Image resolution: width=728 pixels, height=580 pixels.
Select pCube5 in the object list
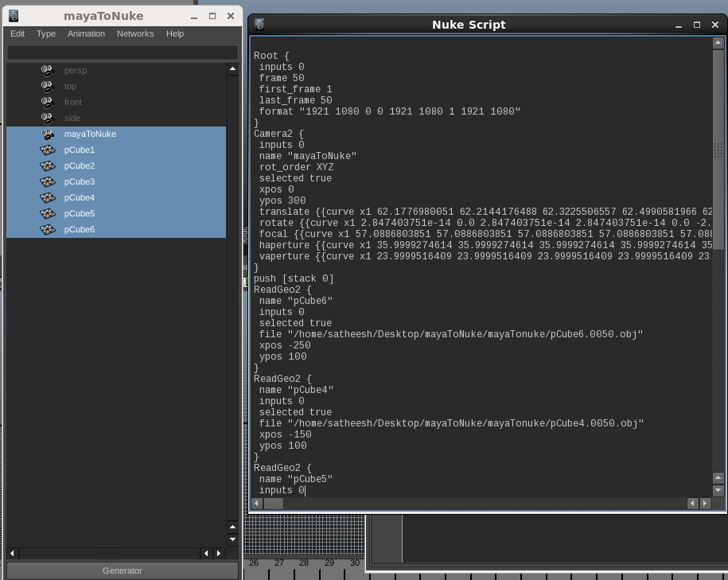(x=116, y=213)
